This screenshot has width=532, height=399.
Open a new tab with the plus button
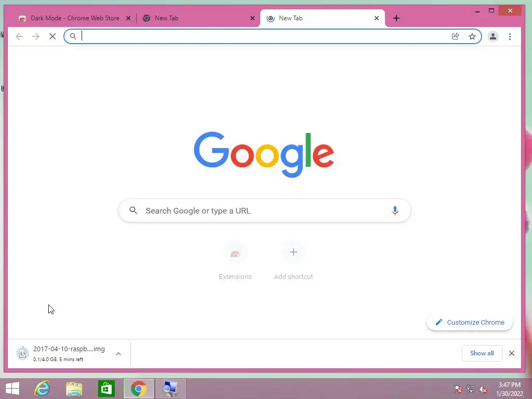[x=396, y=18]
